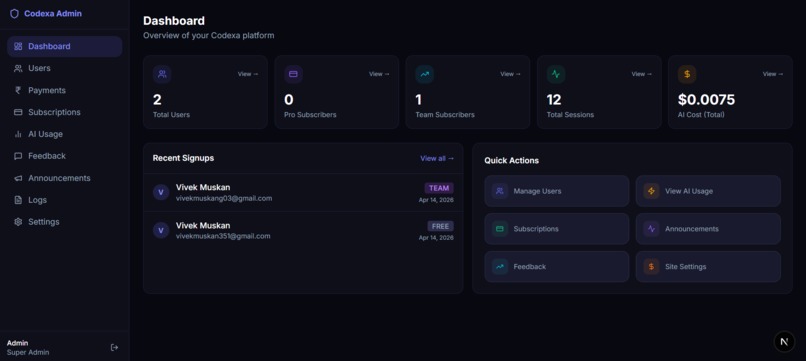Click View link on Team Subscribers card
The height and width of the screenshot is (361, 806).
[510, 74]
